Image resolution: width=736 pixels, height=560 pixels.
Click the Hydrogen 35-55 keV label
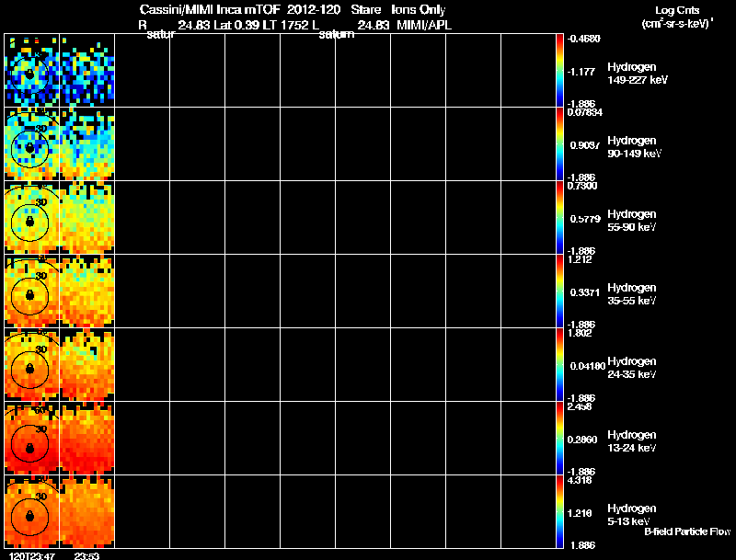click(x=632, y=294)
